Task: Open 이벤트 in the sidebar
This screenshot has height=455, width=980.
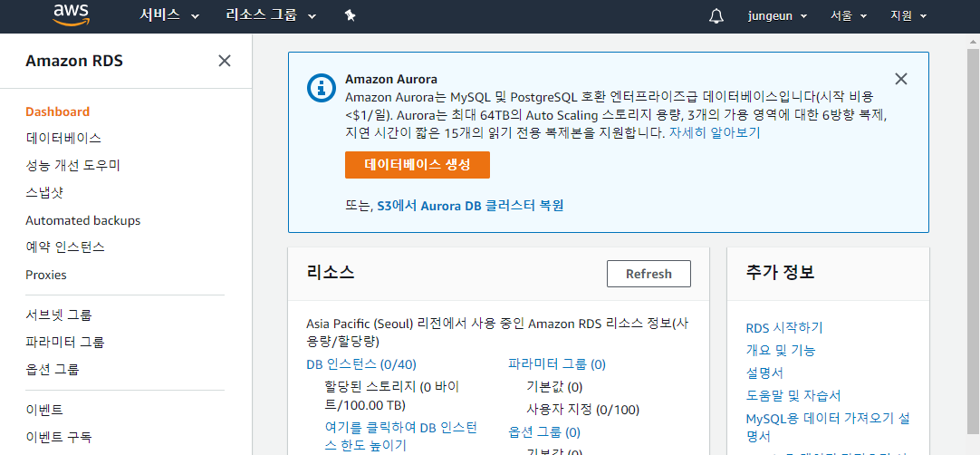Action: (43, 410)
